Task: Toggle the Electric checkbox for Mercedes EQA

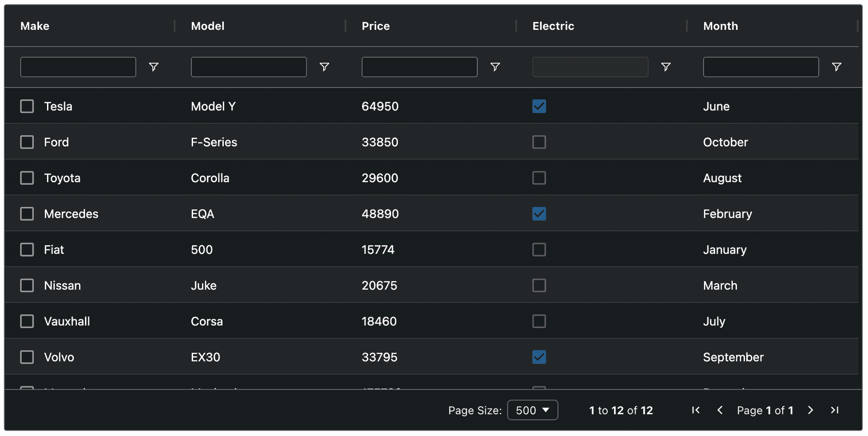Action: click(539, 214)
